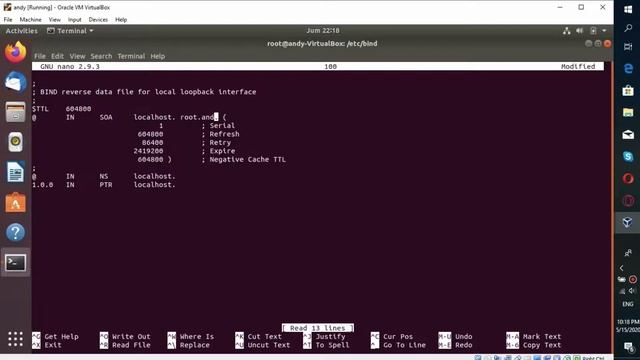Open the VirtualBox Devices menu
The height and width of the screenshot is (360, 640).
[98, 20]
